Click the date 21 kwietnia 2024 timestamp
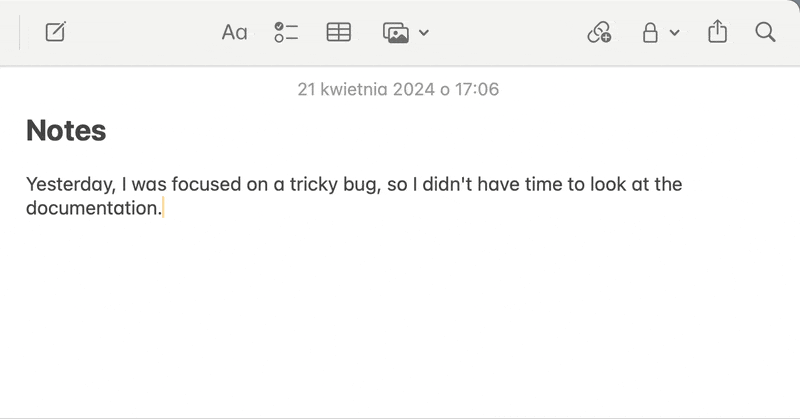Viewport: 800px width, 419px height. (398, 90)
